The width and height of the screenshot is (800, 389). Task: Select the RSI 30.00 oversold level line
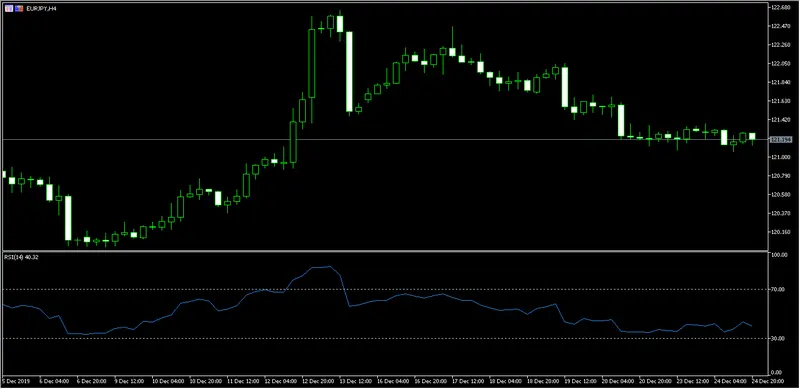[x=385, y=338]
